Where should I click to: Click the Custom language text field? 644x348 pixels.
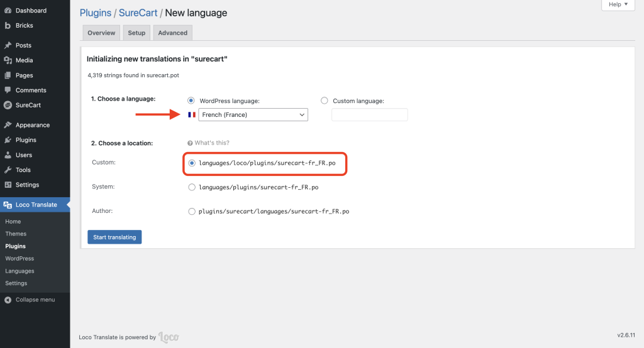point(370,115)
